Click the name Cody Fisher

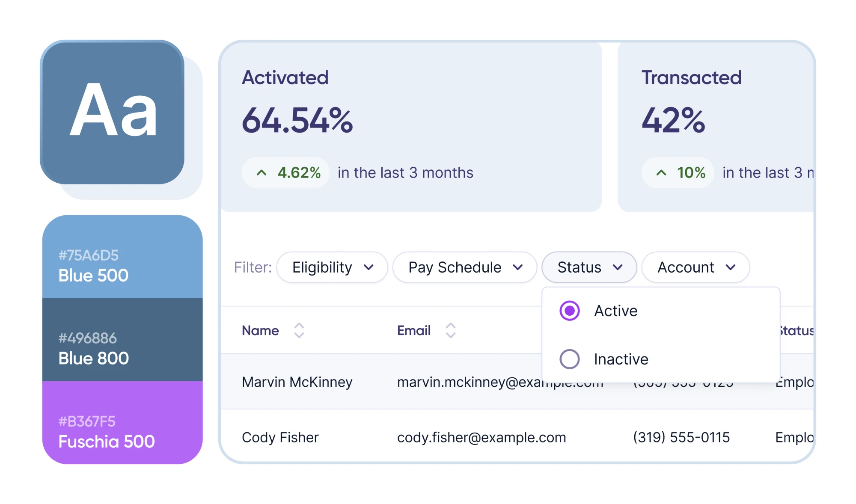(x=280, y=437)
